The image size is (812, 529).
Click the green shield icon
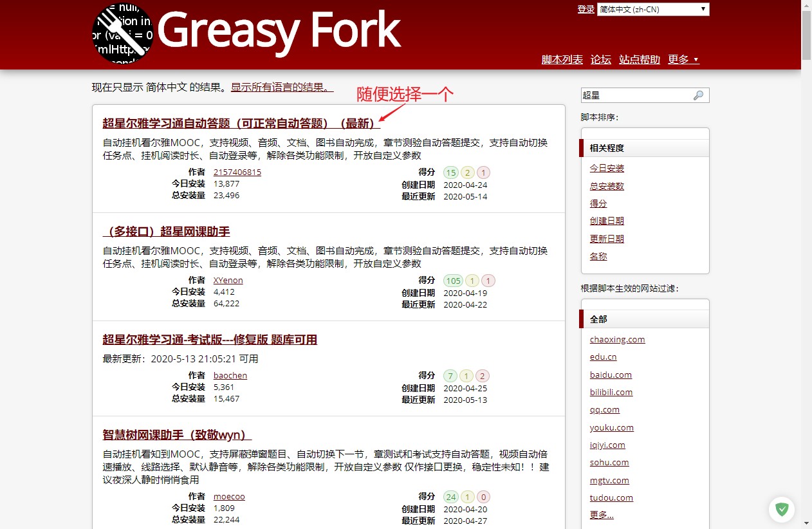(782, 509)
